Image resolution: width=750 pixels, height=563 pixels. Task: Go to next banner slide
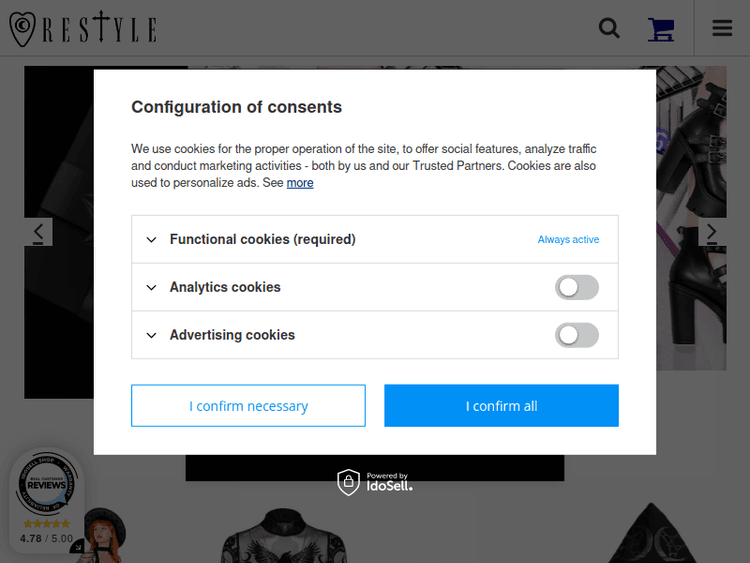tap(712, 232)
